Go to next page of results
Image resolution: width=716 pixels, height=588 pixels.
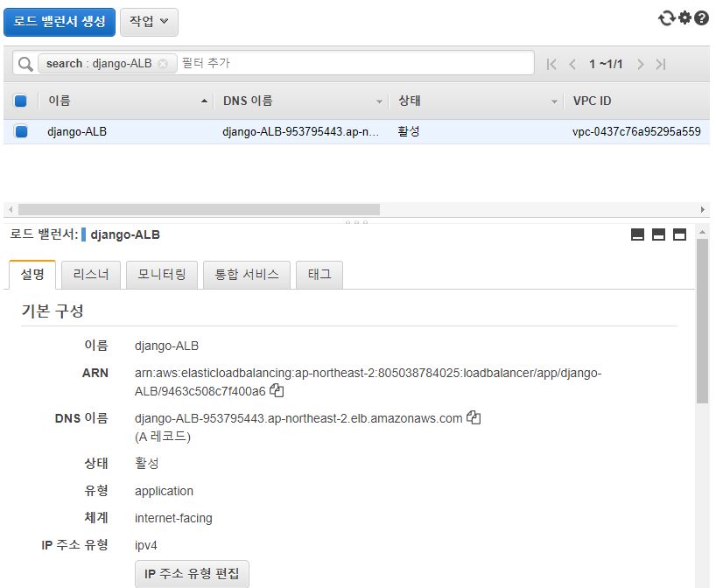[x=641, y=65]
